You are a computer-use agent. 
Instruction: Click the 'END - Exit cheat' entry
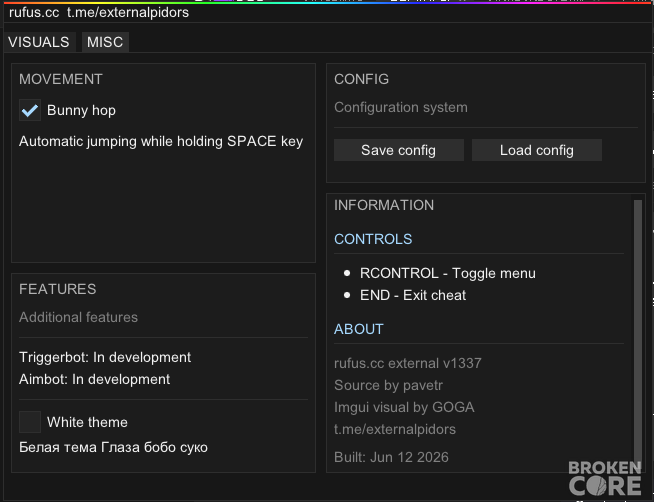413,295
